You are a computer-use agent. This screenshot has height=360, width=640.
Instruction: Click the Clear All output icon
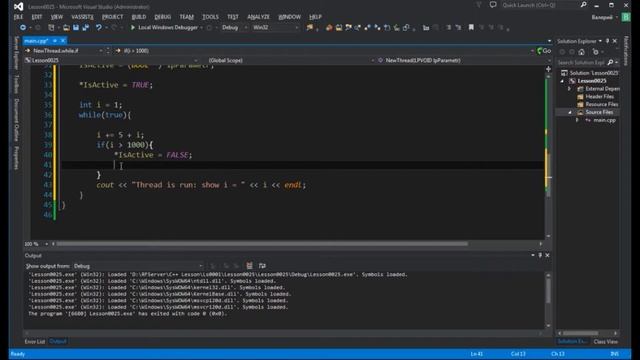click(249, 266)
